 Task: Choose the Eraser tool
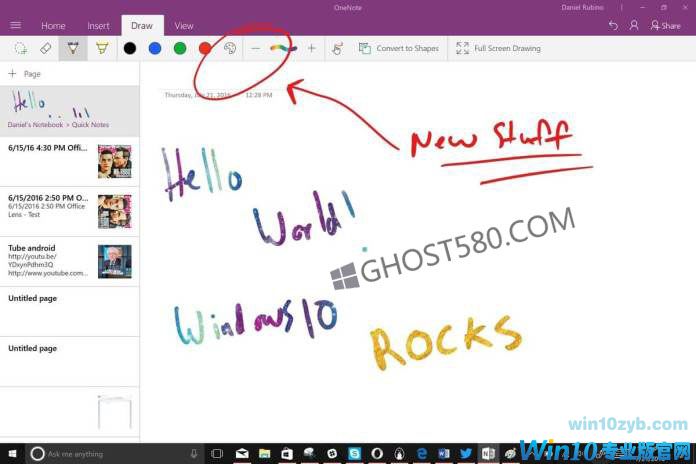click(45, 48)
